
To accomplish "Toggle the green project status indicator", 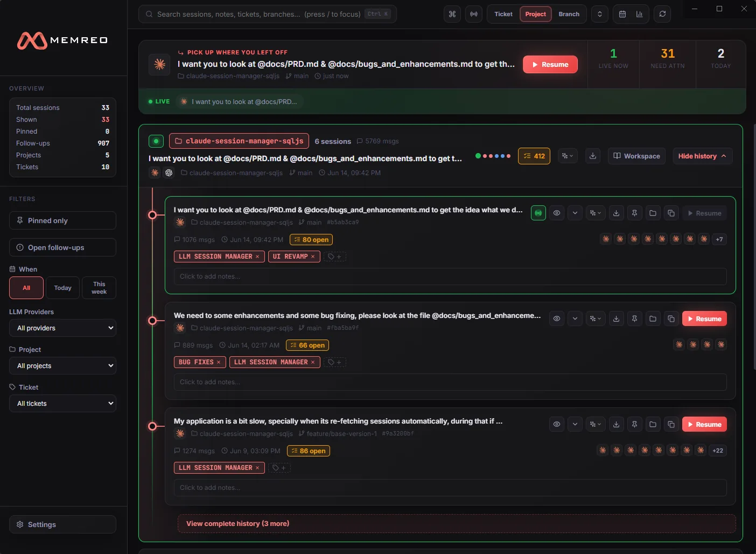I will click(x=156, y=141).
